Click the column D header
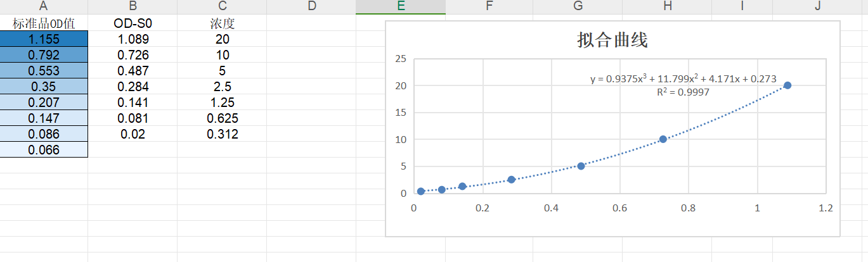Image resolution: width=868 pixels, height=262 pixels. pyautogui.click(x=311, y=6)
